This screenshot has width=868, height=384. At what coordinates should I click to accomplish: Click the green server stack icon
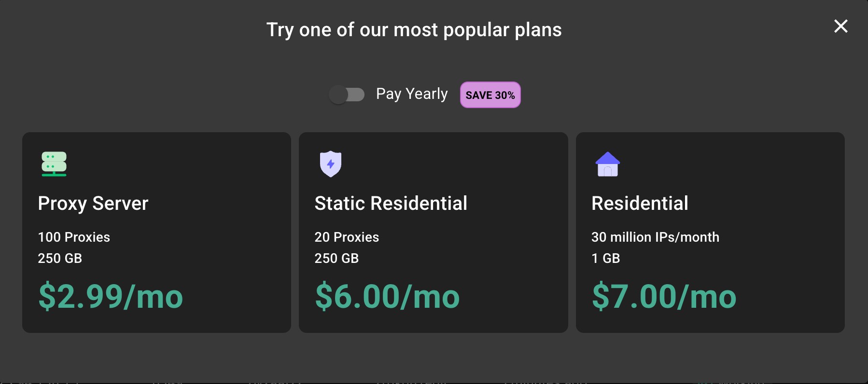54,164
